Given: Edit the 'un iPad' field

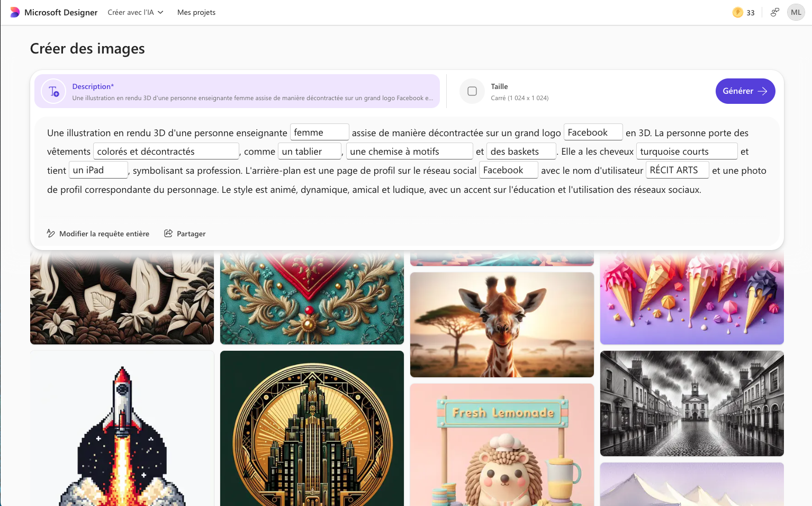Looking at the screenshot, I should pyautogui.click(x=98, y=170).
